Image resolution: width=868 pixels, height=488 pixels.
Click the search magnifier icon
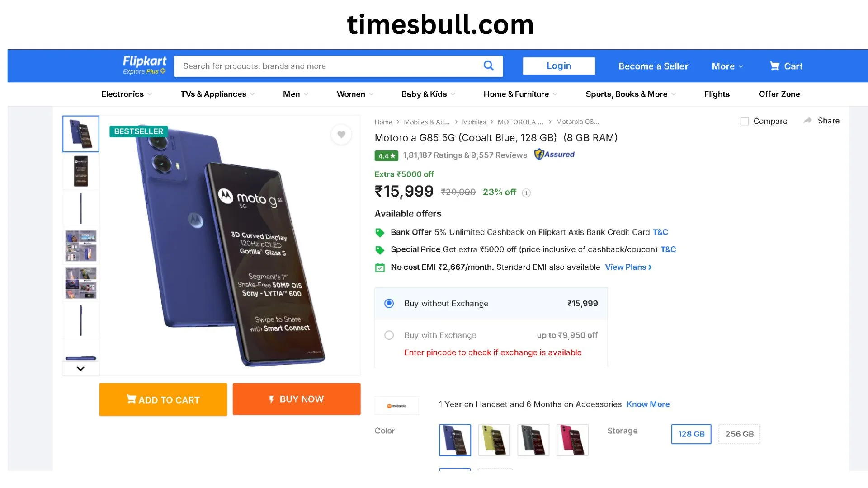click(488, 66)
